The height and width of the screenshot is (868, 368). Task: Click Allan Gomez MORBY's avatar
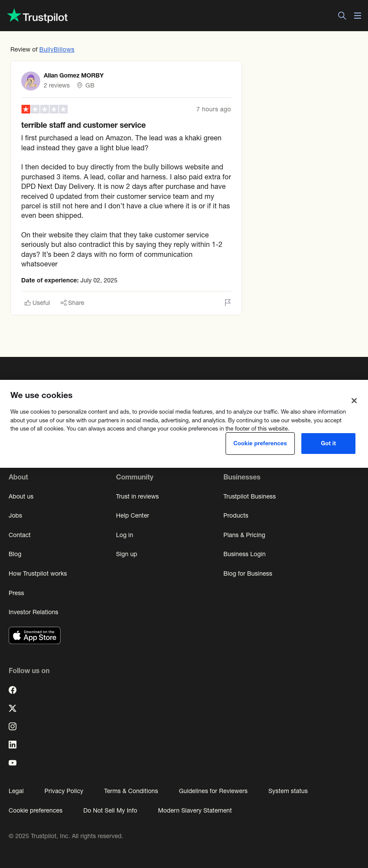[31, 81]
